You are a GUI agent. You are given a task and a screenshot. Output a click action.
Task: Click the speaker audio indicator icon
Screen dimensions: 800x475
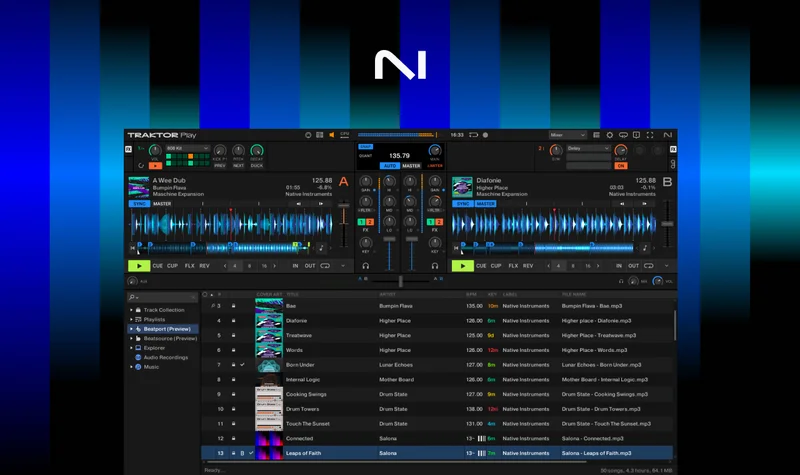pos(332,135)
